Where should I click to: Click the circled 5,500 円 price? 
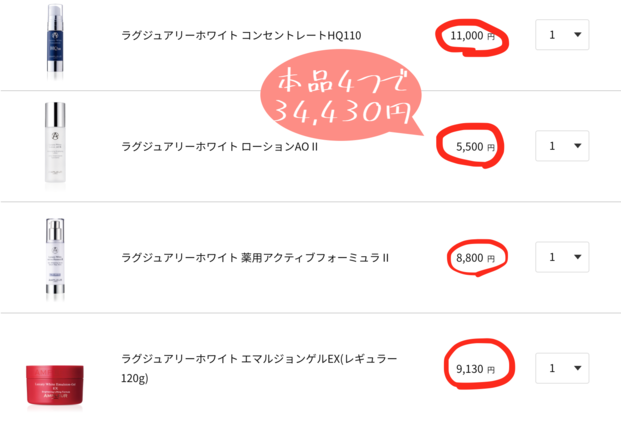475,147
